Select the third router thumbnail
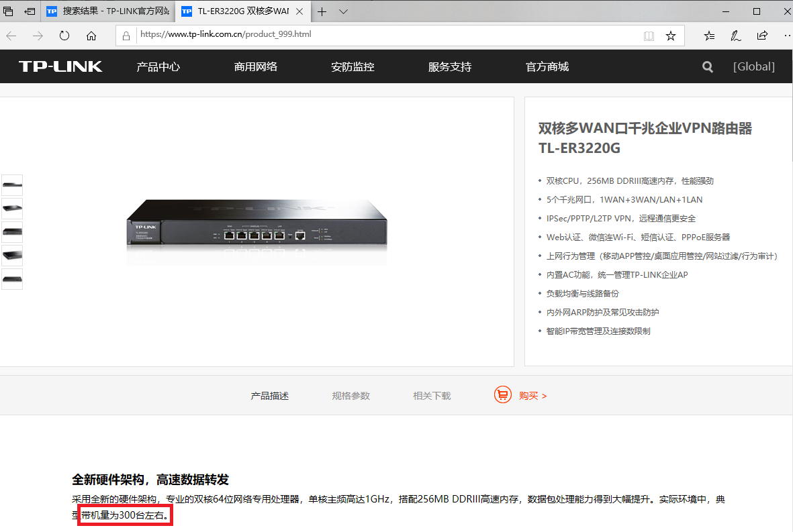The image size is (793, 532). pyautogui.click(x=12, y=232)
